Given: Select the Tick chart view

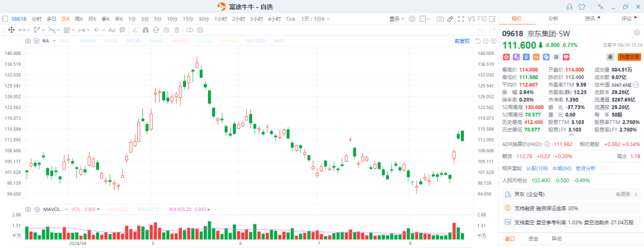Looking at the screenshot, I should [x=290, y=19].
